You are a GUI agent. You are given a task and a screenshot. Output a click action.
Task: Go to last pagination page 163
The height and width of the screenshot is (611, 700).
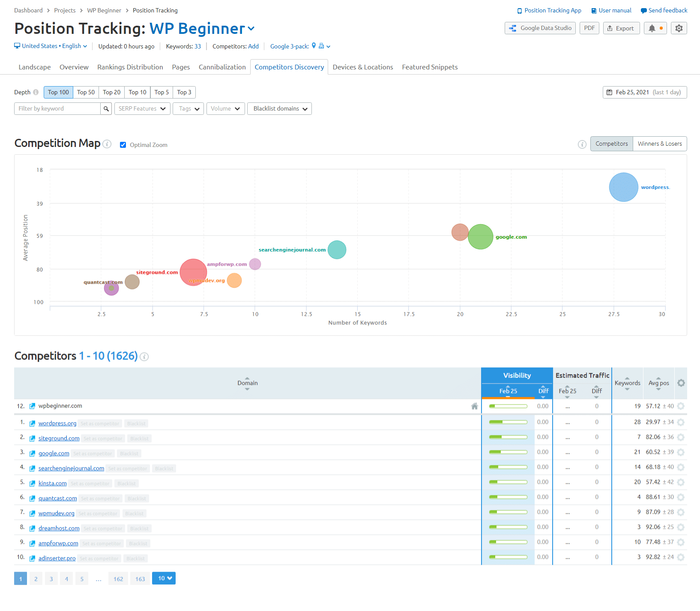click(x=140, y=579)
